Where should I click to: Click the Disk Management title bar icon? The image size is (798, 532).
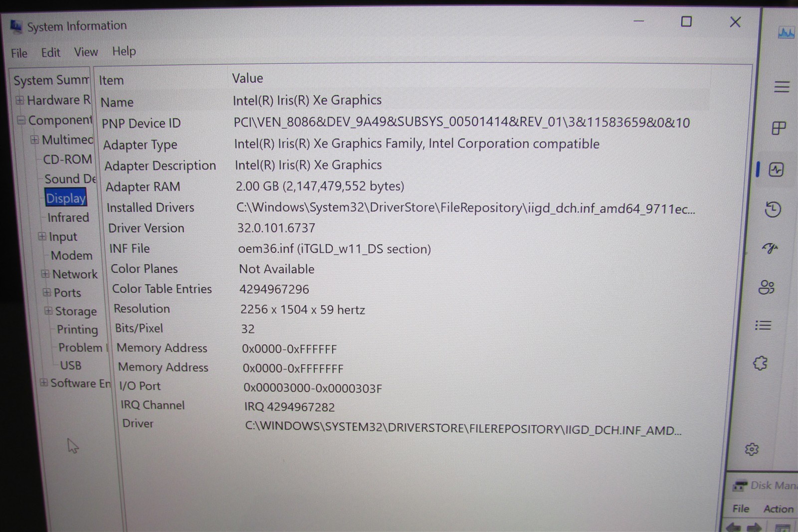739,485
